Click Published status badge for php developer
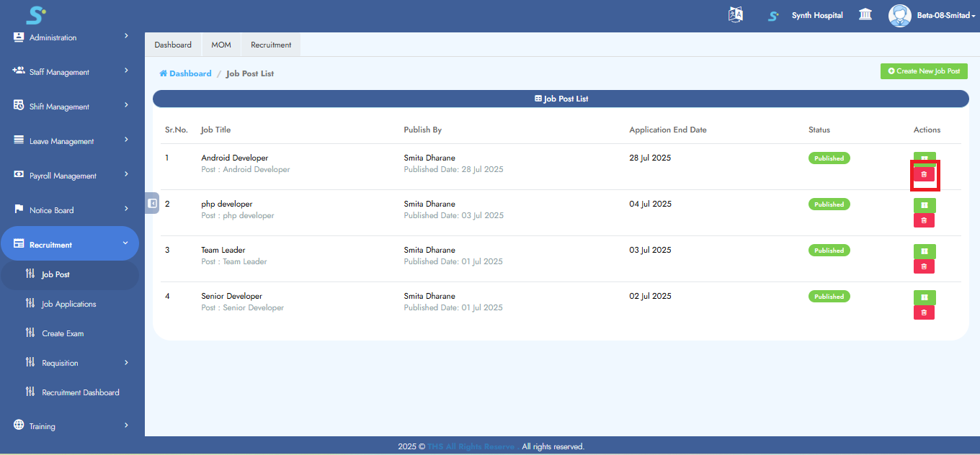The image size is (980, 455). click(829, 204)
